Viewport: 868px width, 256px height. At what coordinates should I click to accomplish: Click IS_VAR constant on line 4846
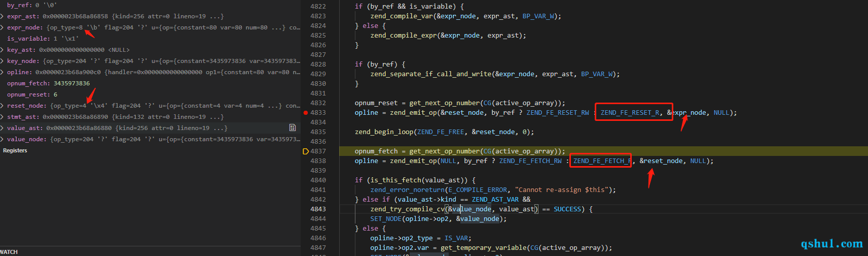point(456,238)
